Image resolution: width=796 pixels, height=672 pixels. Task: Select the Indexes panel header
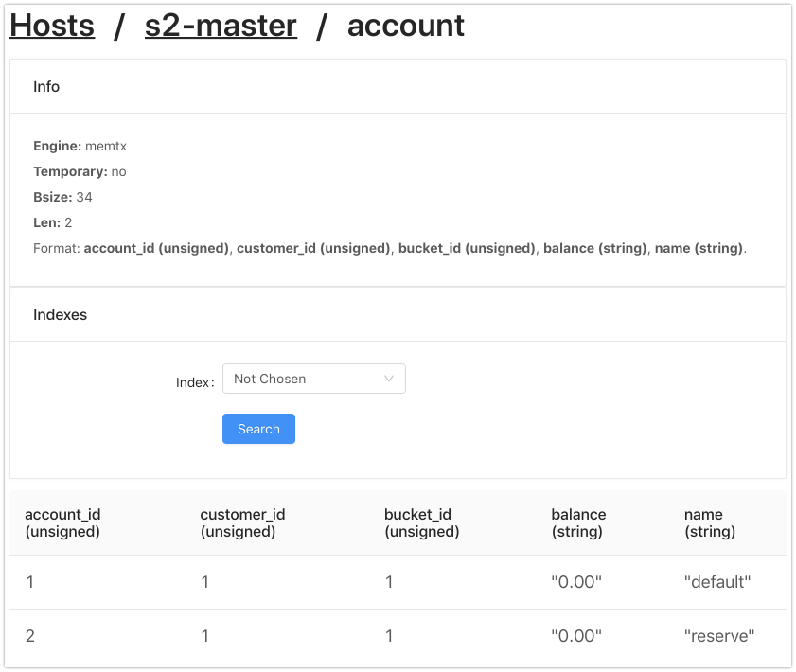click(x=398, y=314)
